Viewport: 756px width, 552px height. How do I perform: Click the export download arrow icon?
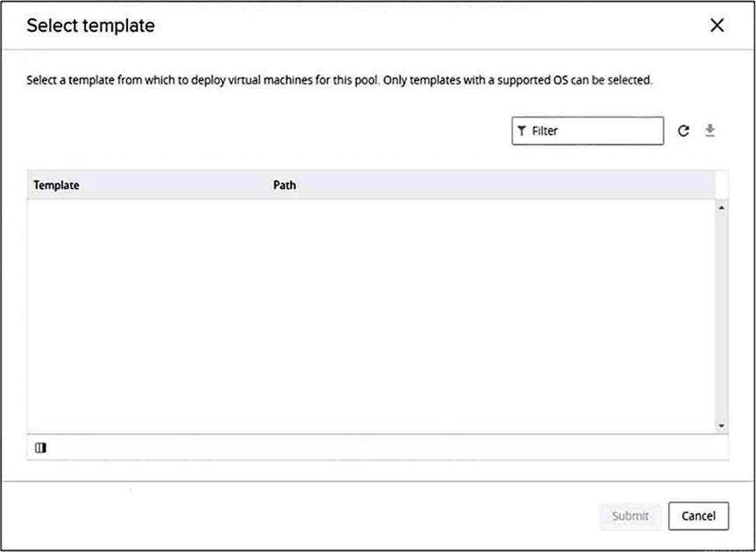point(709,131)
